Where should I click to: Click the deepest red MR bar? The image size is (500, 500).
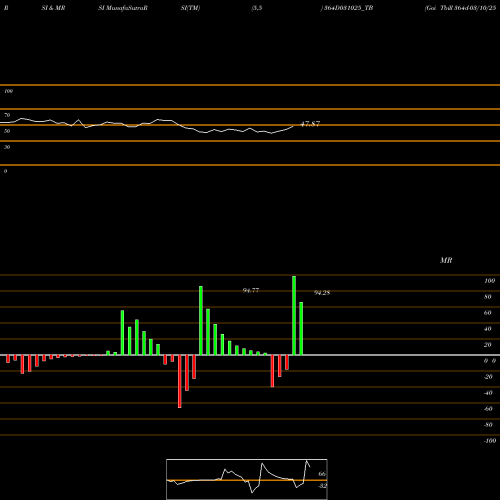pos(180,381)
